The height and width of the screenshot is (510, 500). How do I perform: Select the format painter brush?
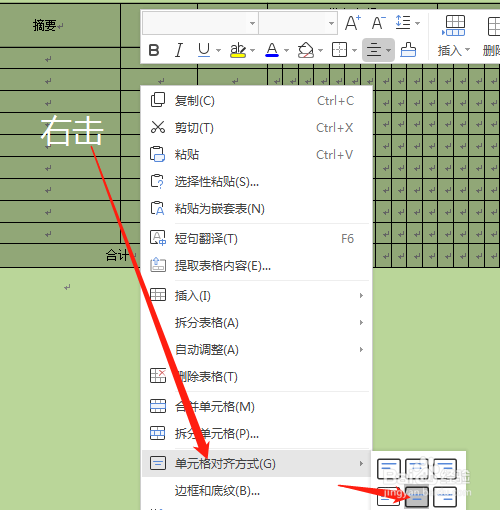pyautogui.click(x=408, y=50)
